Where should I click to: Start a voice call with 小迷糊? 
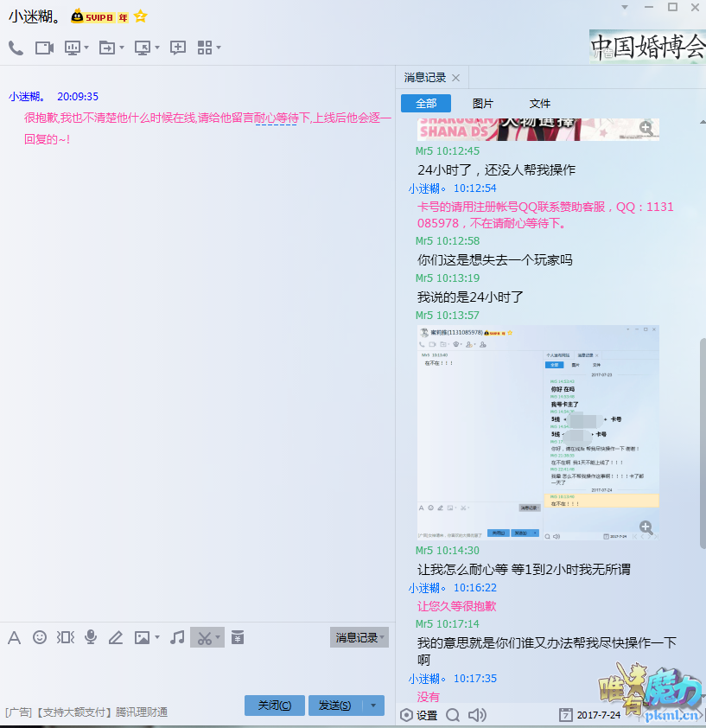point(16,48)
